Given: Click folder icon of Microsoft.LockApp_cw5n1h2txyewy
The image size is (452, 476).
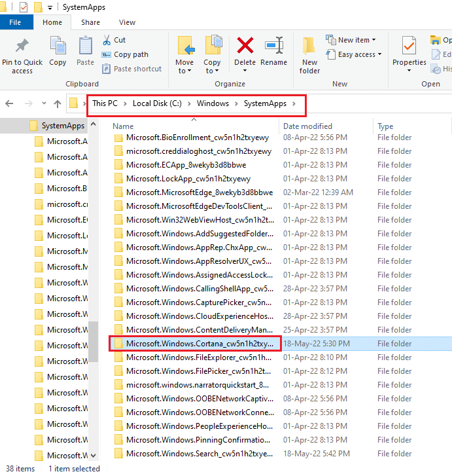Looking at the screenshot, I should pyautogui.click(x=118, y=179).
